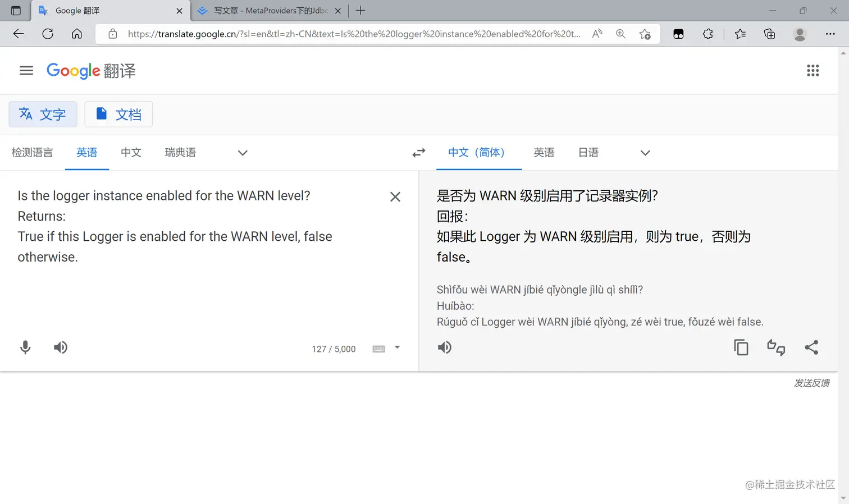Click the page vertical scrollbar
The image size is (849, 504).
pos(843,275)
